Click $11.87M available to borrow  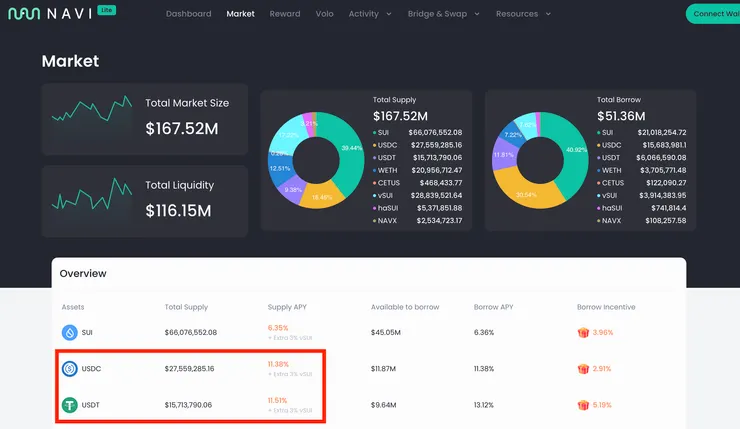tap(383, 369)
